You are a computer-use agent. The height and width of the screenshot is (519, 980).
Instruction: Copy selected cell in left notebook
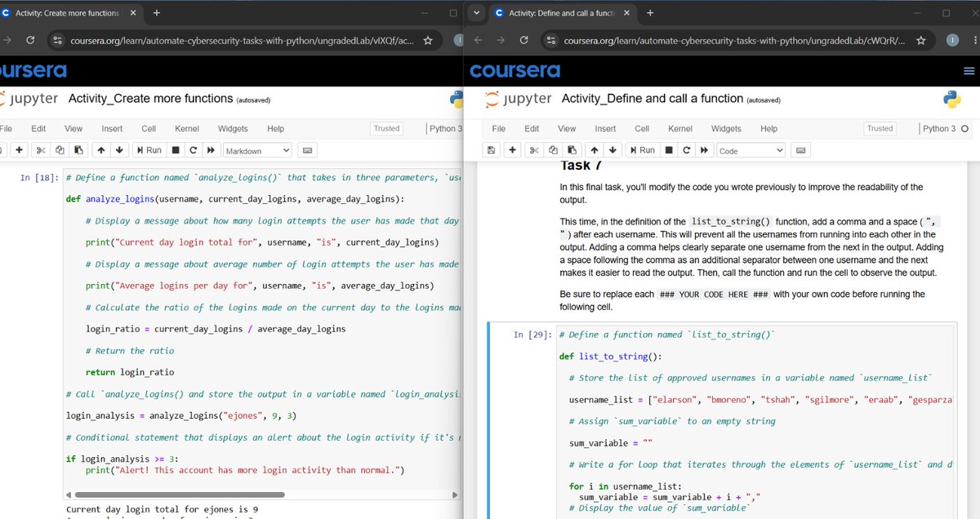[60, 150]
